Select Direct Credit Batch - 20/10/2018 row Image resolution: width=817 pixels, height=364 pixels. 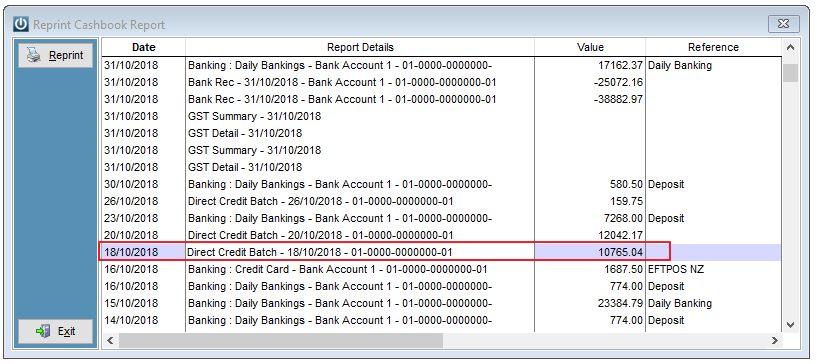point(441,235)
